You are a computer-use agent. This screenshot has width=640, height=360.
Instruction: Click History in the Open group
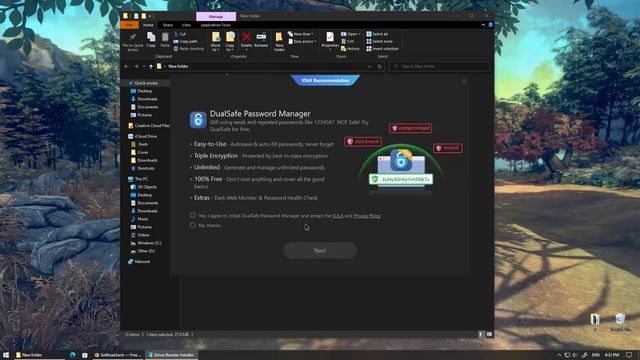(350, 49)
